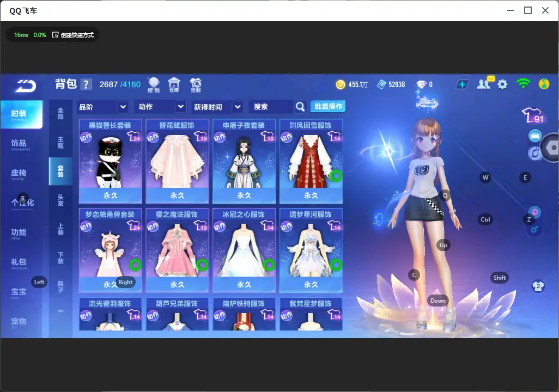559x392 pixels.
Task: Open the 宠物 pet tab
Action: coord(19,322)
